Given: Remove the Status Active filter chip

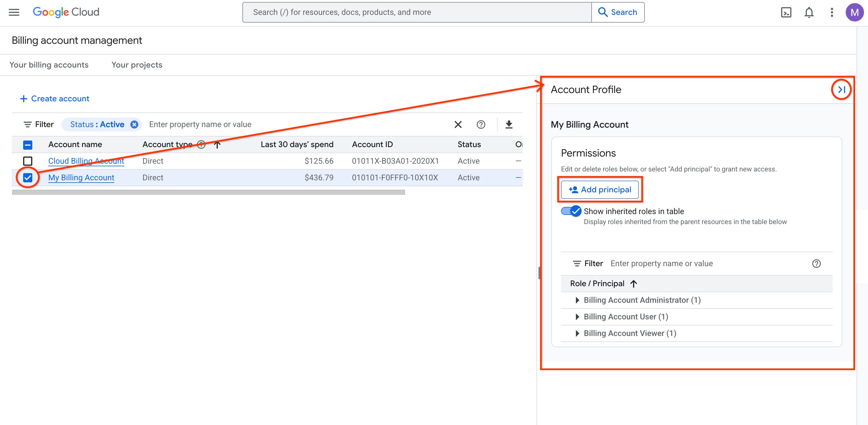Looking at the screenshot, I should click(x=134, y=124).
